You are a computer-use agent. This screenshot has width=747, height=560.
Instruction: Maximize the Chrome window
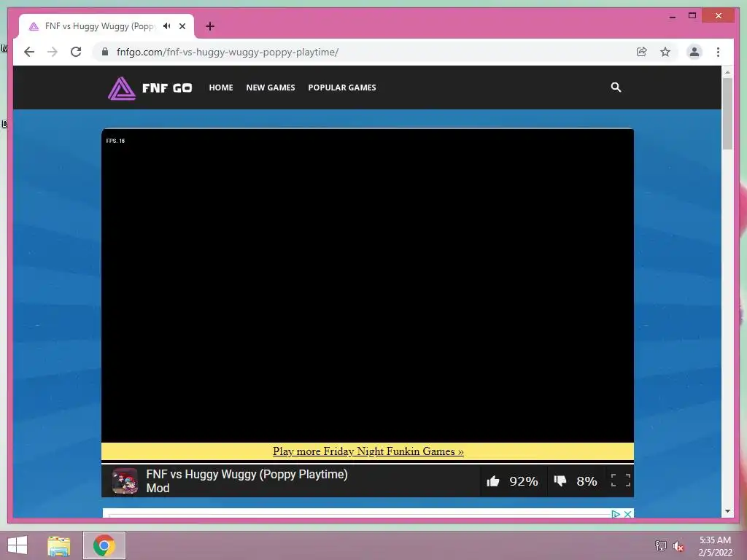click(x=692, y=16)
